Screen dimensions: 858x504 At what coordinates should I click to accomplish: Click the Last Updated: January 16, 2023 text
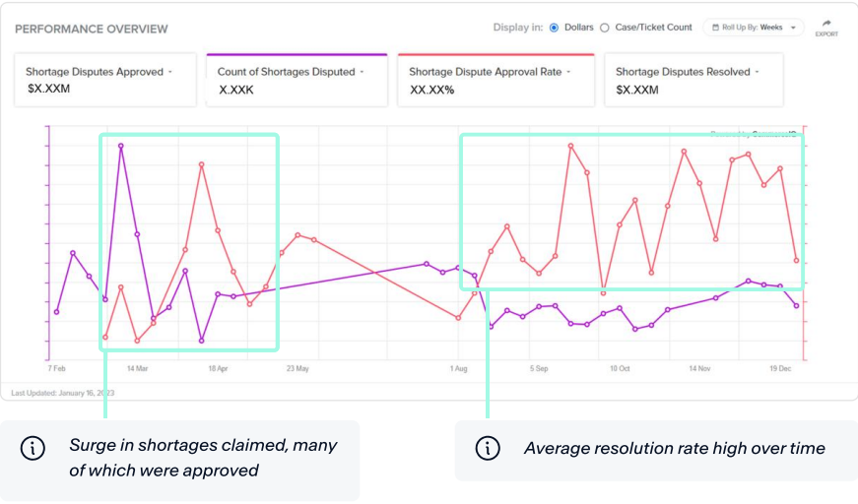[x=63, y=393]
